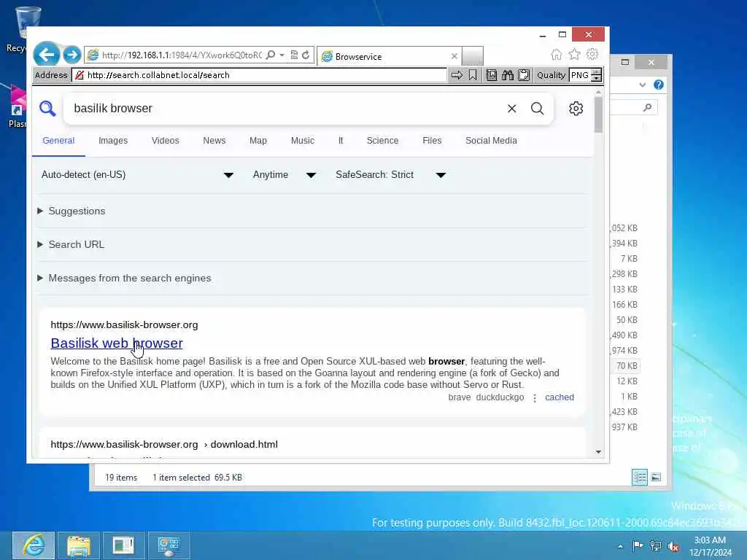This screenshot has width=747, height=560.
Task: Open Control Panel icon on taskbar
Action: tap(169, 545)
